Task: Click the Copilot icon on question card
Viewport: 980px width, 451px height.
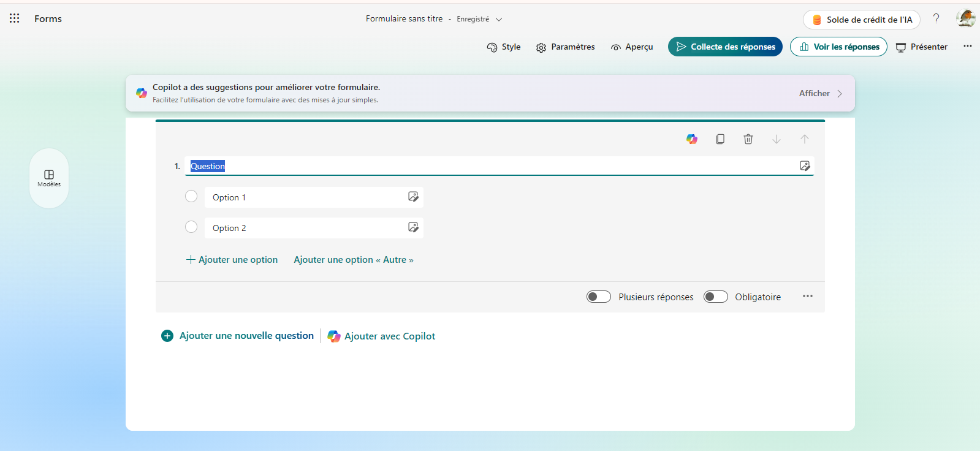Action: click(x=692, y=139)
